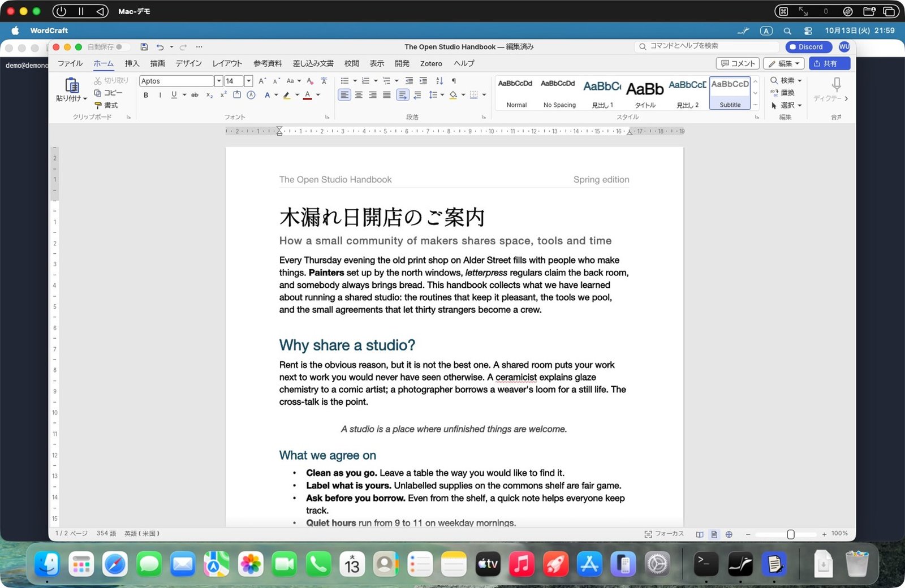Click the 貼り付け clipboard paste icon
Image resolution: width=905 pixels, height=588 pixels.
click(x=72, y=85)
